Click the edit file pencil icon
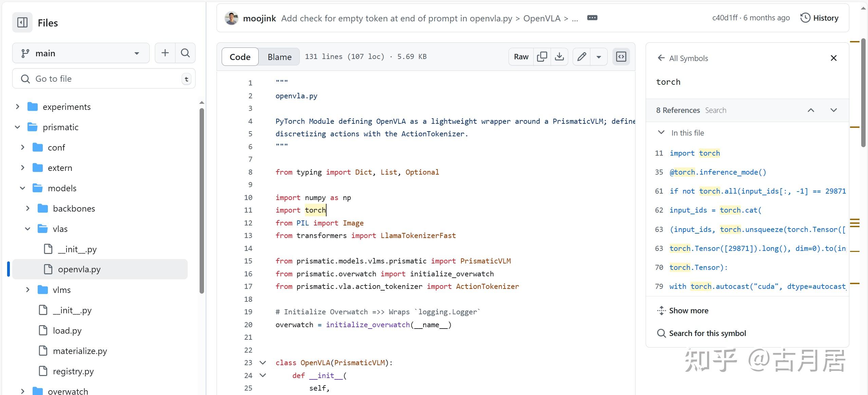The image size is (868, 395). click(582, 57)
